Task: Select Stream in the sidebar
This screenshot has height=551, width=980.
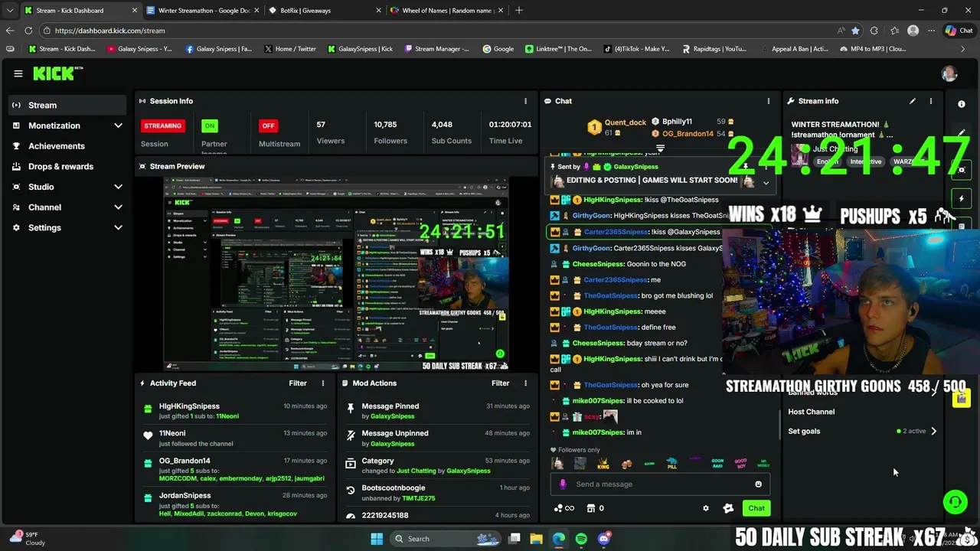Action: [67, 105]
